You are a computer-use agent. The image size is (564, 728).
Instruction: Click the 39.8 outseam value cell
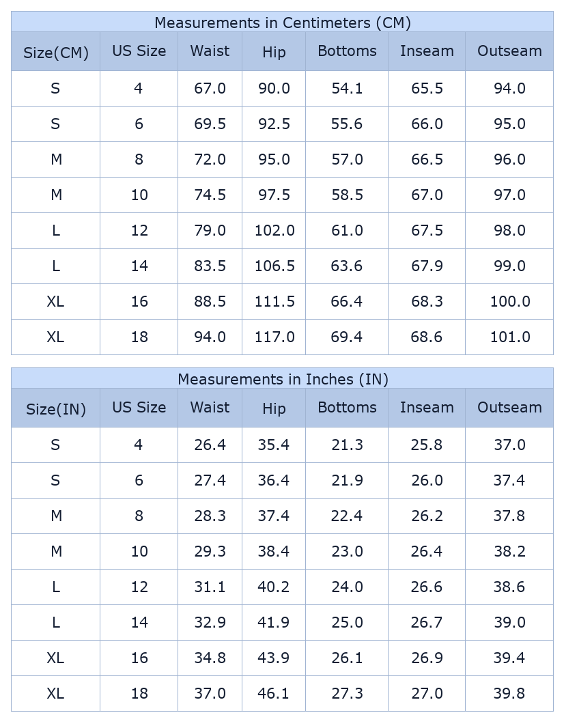coord(509,694)
